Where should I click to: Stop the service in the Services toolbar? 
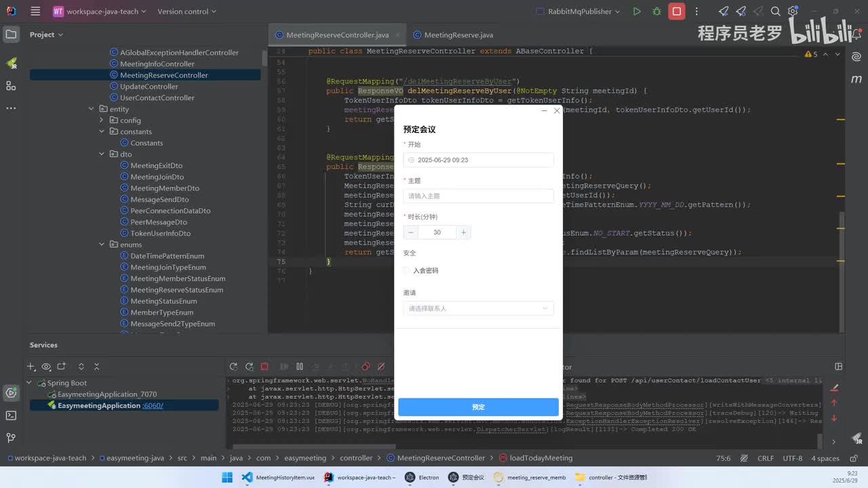(264, 367)
